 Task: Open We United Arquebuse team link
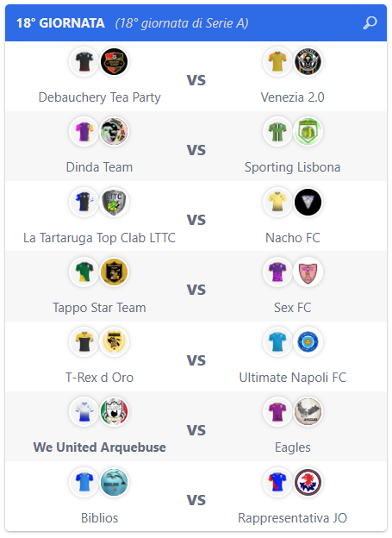(99, 447)
